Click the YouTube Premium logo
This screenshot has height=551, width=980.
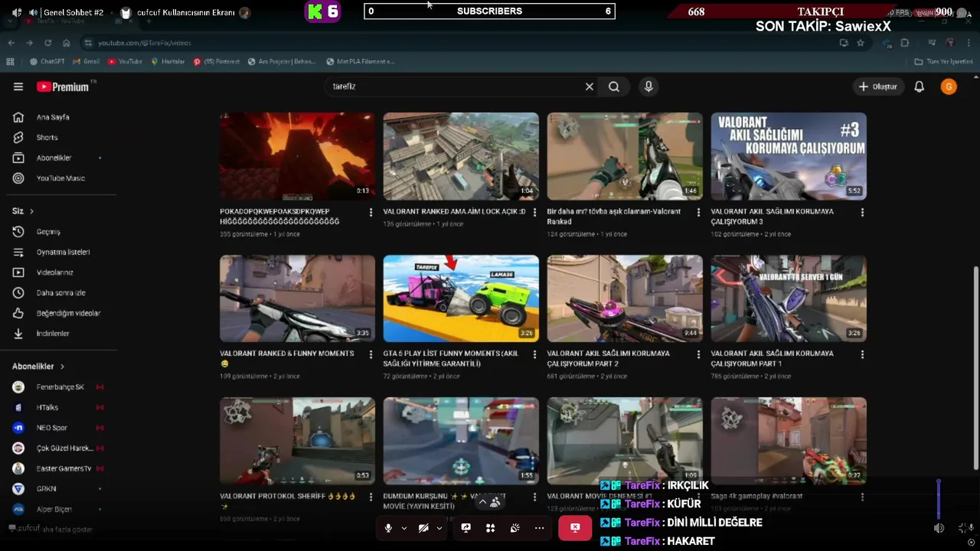coord(63,86)
